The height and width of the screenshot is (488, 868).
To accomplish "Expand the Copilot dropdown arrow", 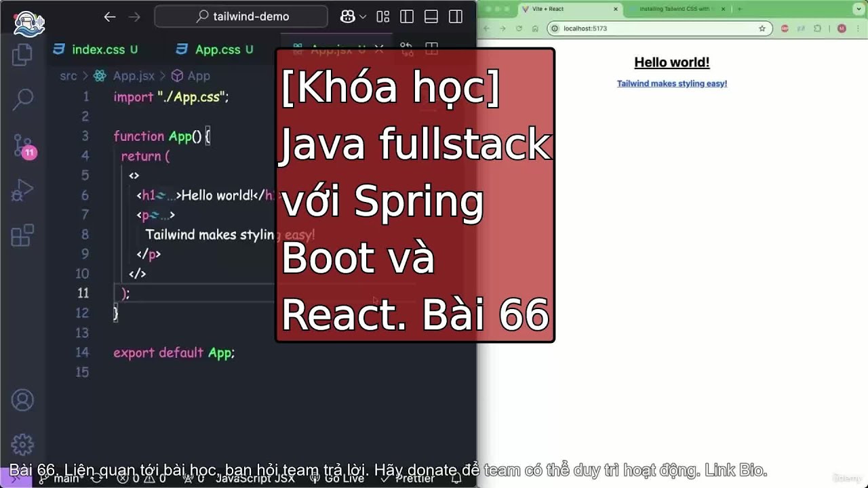I will (363, 17).
